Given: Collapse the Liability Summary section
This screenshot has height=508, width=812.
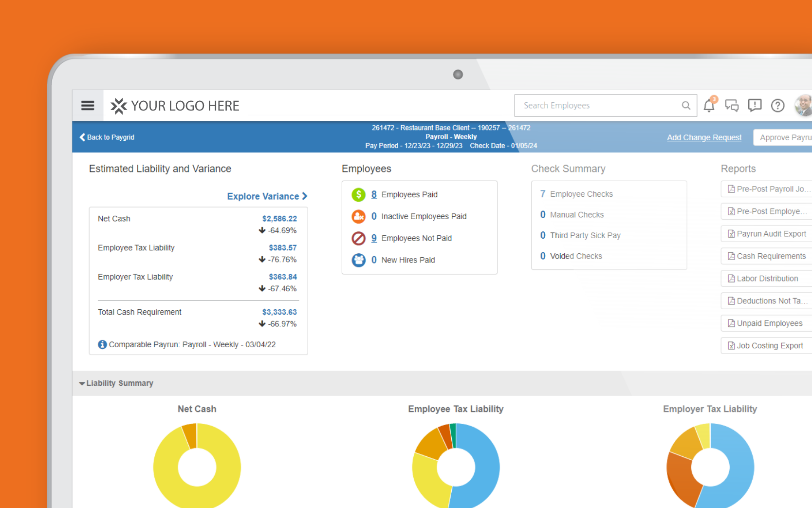Looking at the screenshot, I should [116, 383].
